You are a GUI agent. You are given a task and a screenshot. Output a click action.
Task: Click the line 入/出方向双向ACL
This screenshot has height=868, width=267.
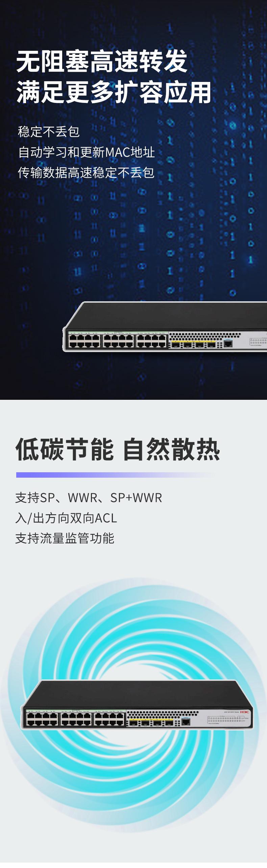click(x=66, y=518)
